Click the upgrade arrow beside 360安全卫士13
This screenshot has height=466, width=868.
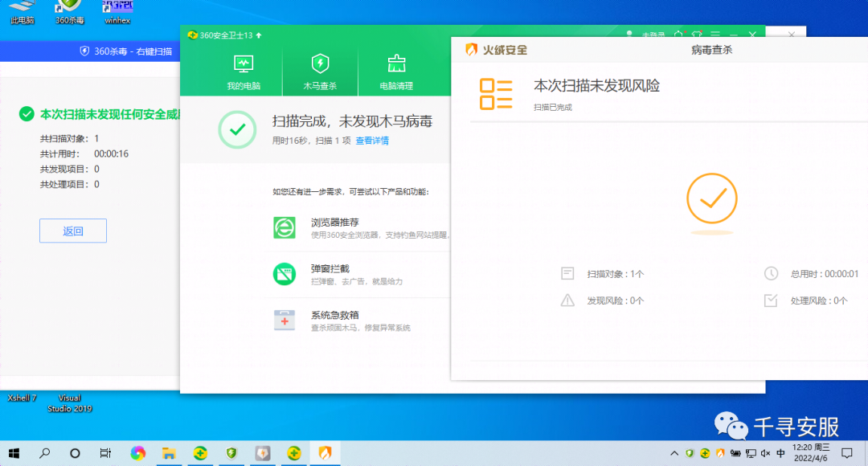[259, 35]
